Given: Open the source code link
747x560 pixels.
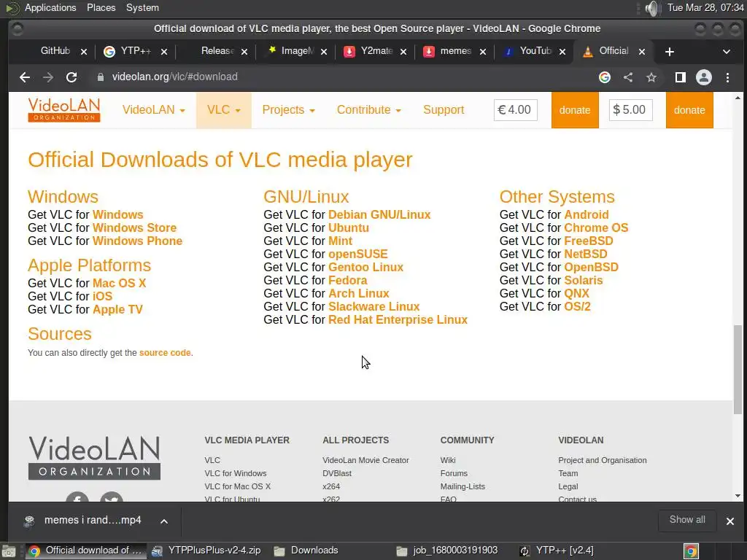Looking at the screenshot, I should pyautogui.click(x=165, y=353).
